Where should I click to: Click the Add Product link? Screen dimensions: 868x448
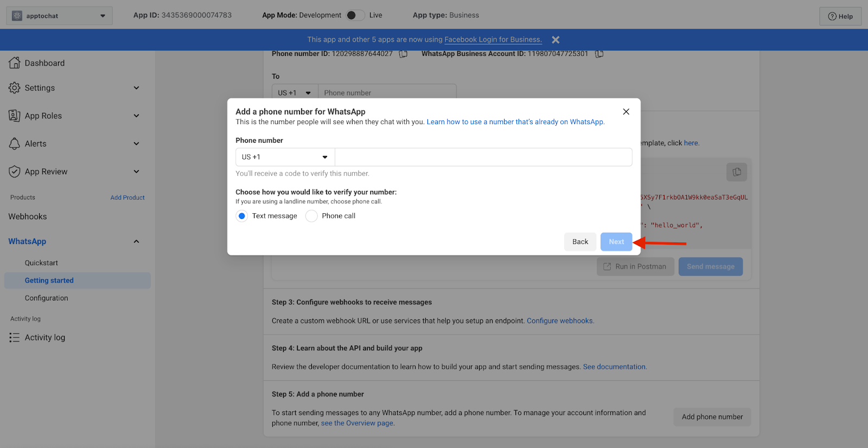[x=127, y=197]
